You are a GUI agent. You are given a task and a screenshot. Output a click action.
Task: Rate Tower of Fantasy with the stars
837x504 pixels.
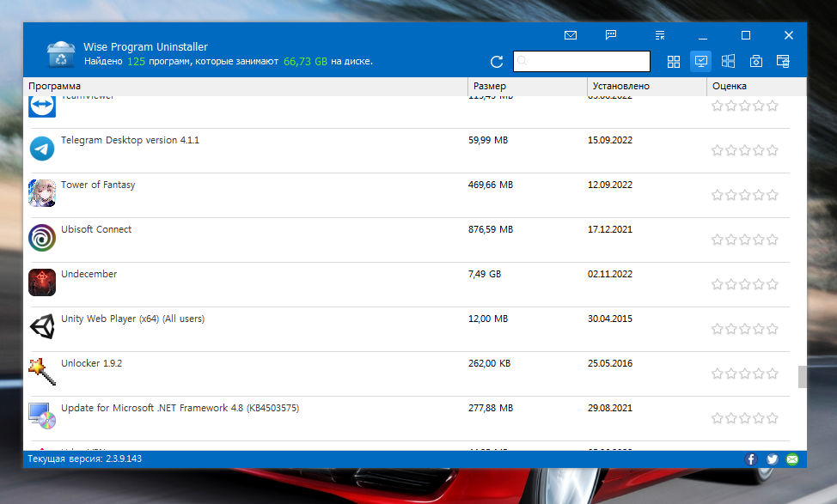(x=745, y=195)
